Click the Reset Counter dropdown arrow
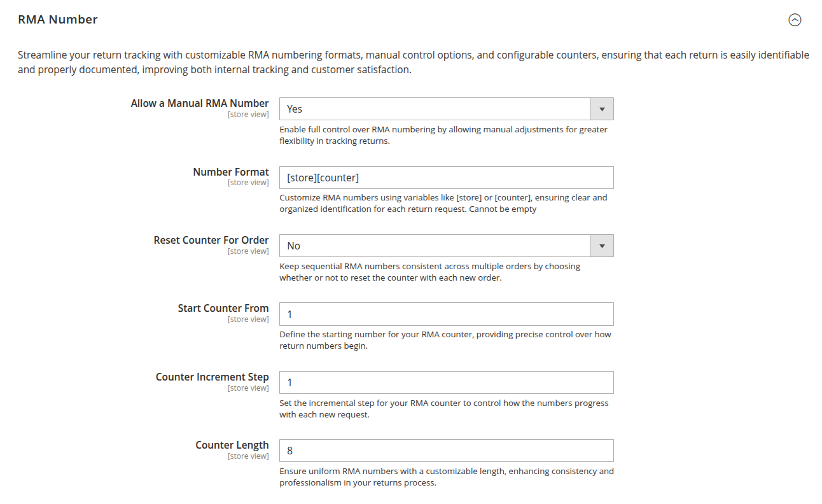Image resolution: width=822 pixels, height=504 pixels. (602, 246)
